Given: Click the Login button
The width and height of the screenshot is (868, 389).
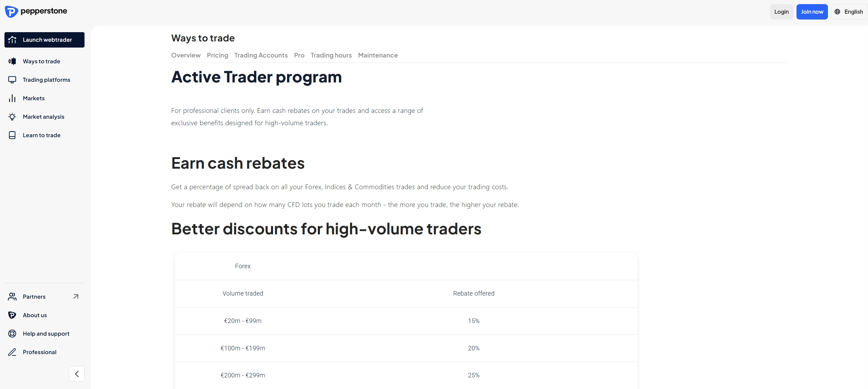Looking at the screenshot, I should click(781, 12).
